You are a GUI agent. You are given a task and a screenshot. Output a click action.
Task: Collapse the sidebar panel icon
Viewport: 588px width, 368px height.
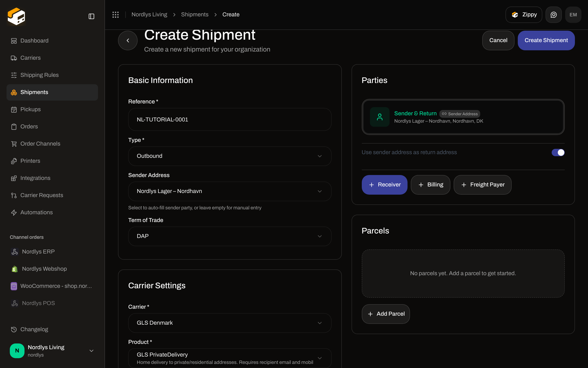click(x=91, y=16)
